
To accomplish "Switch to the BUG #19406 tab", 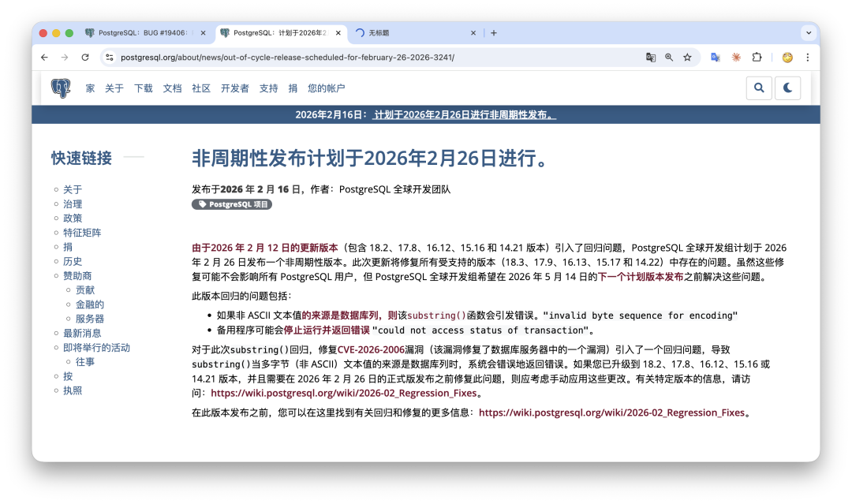I will [142, 32].
